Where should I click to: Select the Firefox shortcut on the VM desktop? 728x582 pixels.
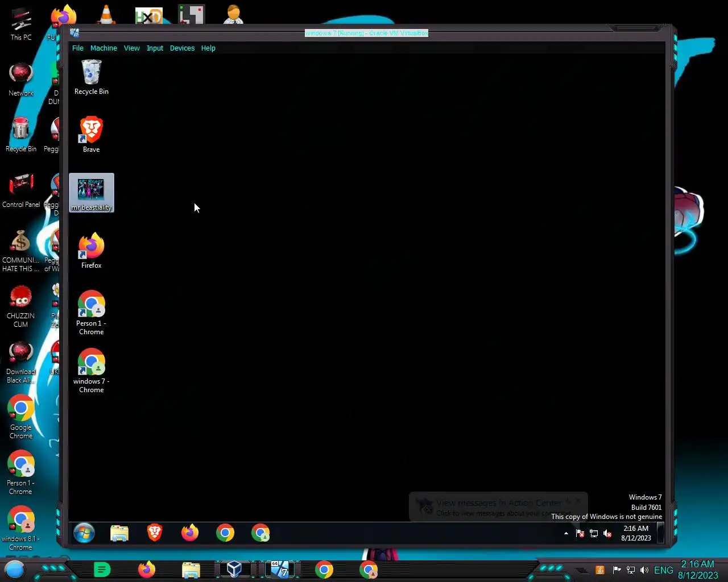(91, 251)
